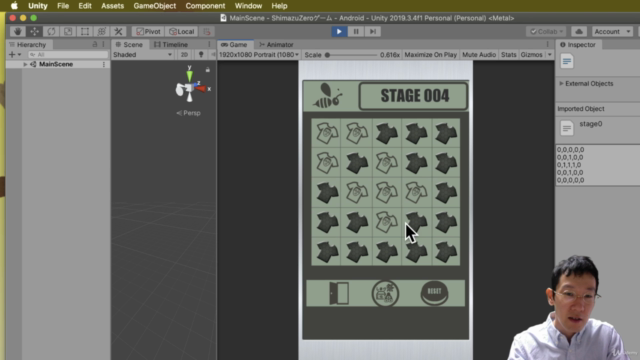Open the custom editor tools icon
Viewport: 640px width, 360px height.
click(x=118, y=31)
